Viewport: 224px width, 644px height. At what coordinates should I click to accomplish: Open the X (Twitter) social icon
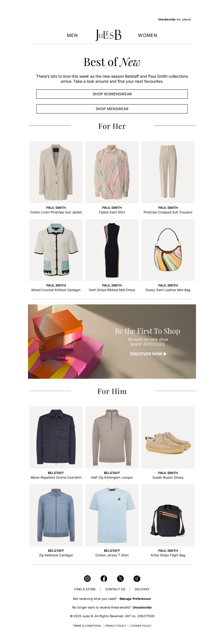tap(120, 579)
